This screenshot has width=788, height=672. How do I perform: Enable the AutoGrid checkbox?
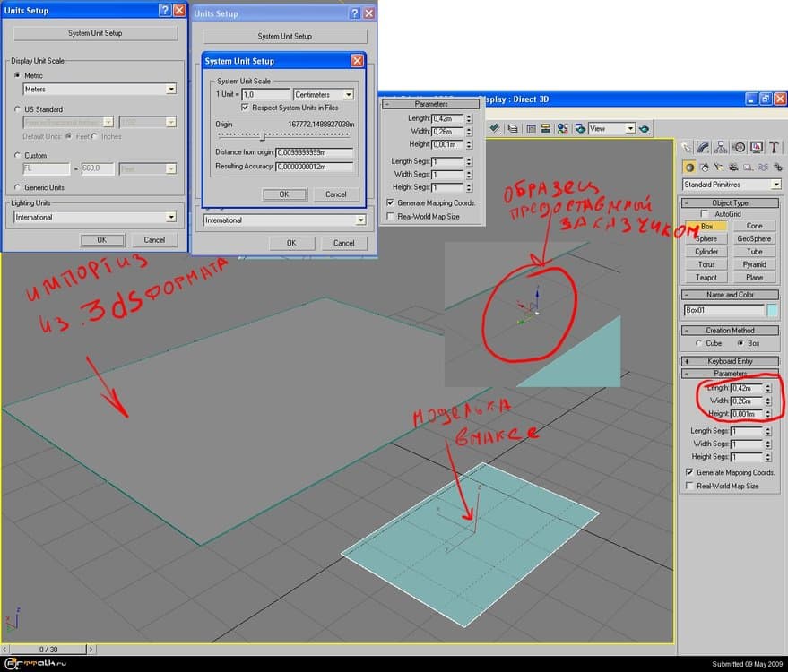click(705, 214)
